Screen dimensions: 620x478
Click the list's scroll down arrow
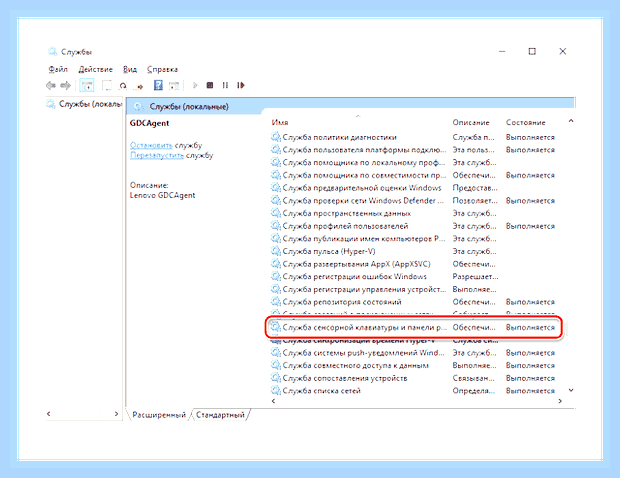click(571, 390)
